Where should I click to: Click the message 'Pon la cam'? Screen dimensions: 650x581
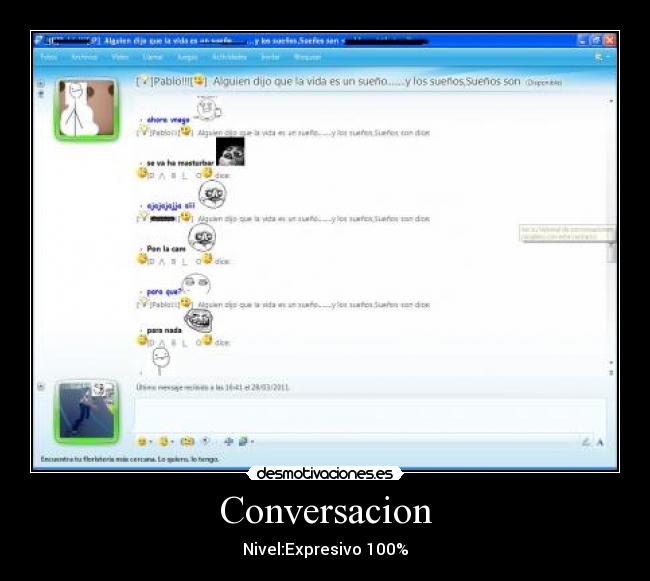(166, 249)
